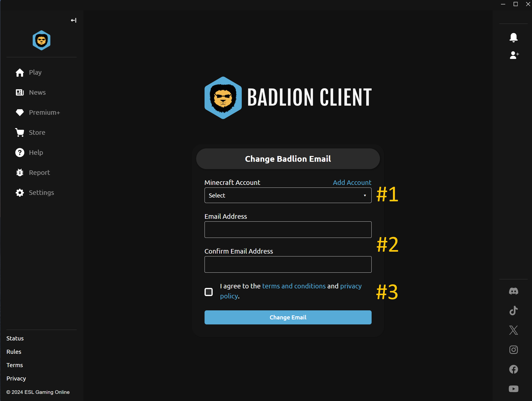Open the Help page
The width and height of the screenshot is (532, 401).
pos(36,152)
